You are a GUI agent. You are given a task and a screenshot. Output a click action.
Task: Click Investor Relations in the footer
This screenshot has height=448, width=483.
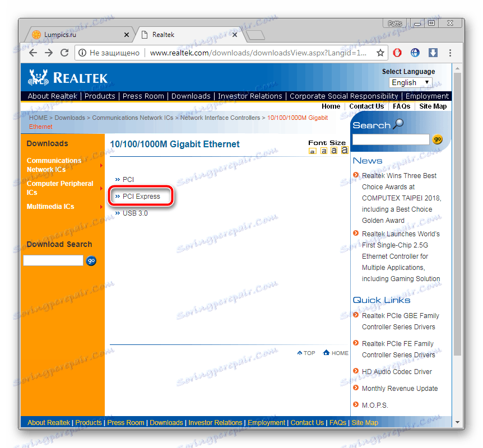click(215, 423)
